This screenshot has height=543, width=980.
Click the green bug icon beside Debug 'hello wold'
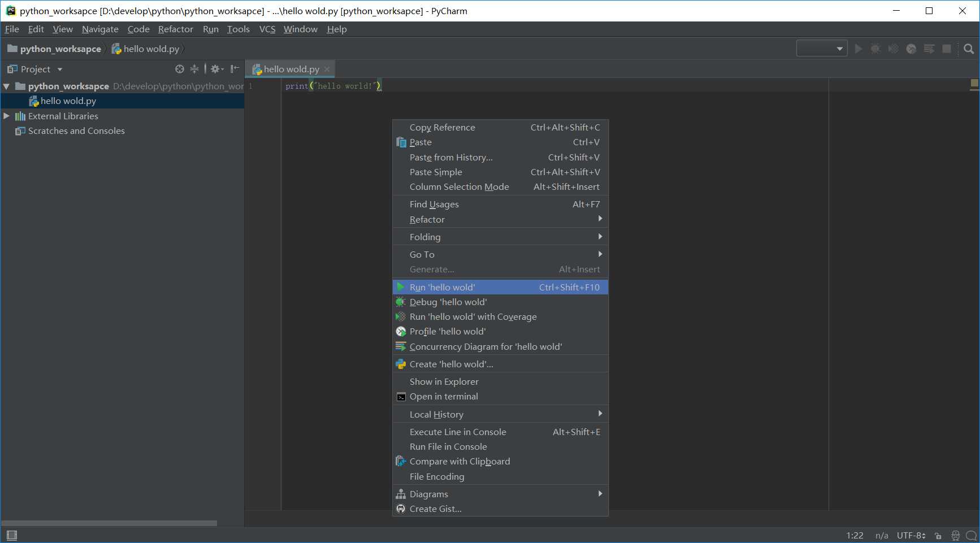401,302
